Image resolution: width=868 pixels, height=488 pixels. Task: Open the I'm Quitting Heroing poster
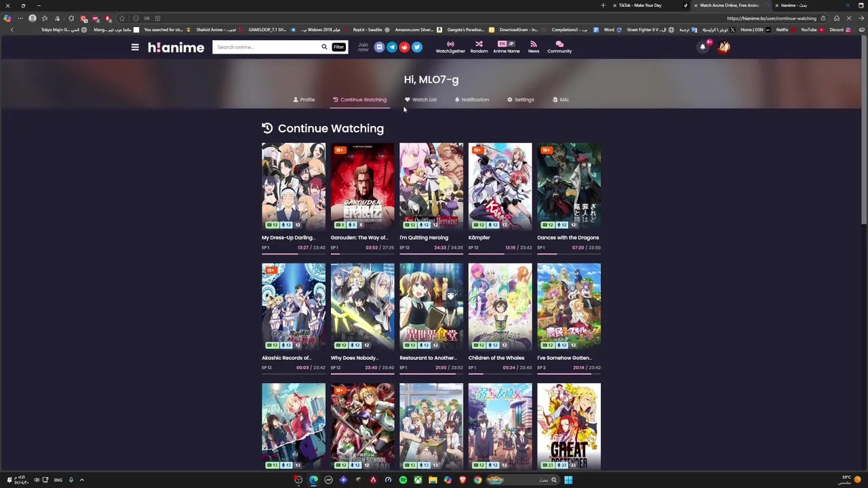pyautogui.click(x=431, y=186)
